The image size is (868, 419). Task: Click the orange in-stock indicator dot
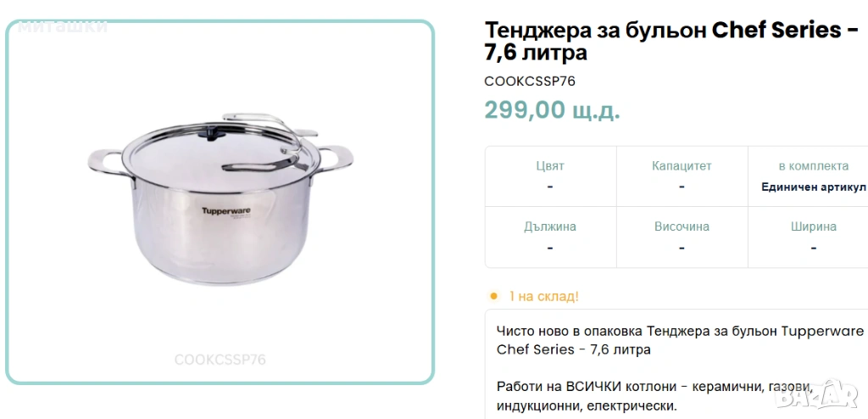coord(494,296)
